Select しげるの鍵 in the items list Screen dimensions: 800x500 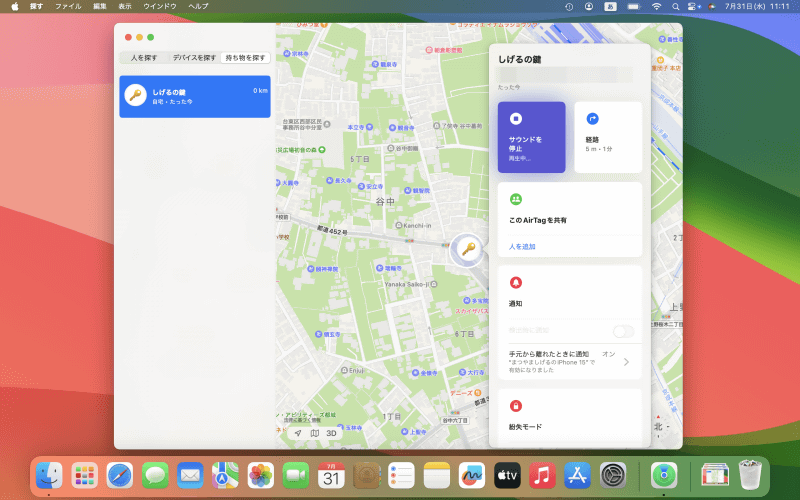pyautogui.click(x=195, y=96)
